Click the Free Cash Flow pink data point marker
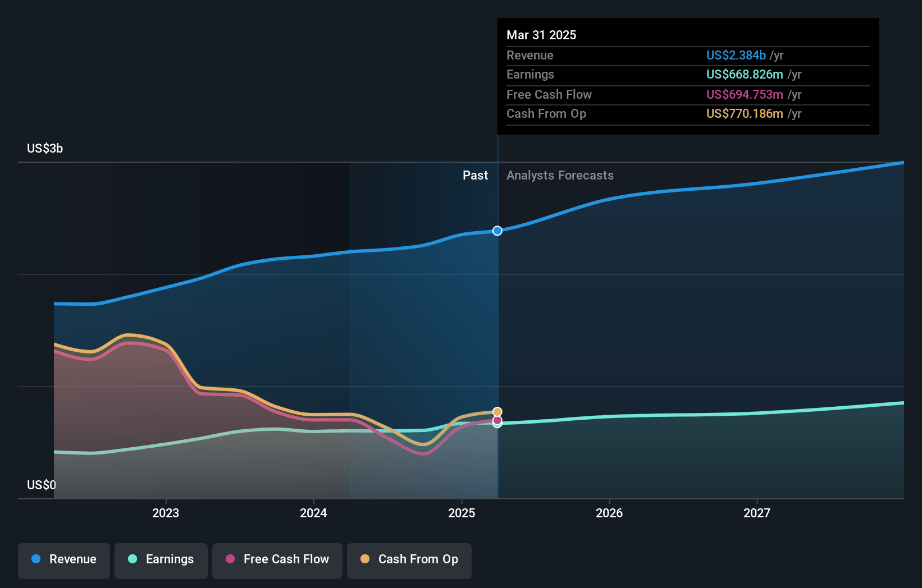This screenshot has width=922, height=588. tap(497, 420)
